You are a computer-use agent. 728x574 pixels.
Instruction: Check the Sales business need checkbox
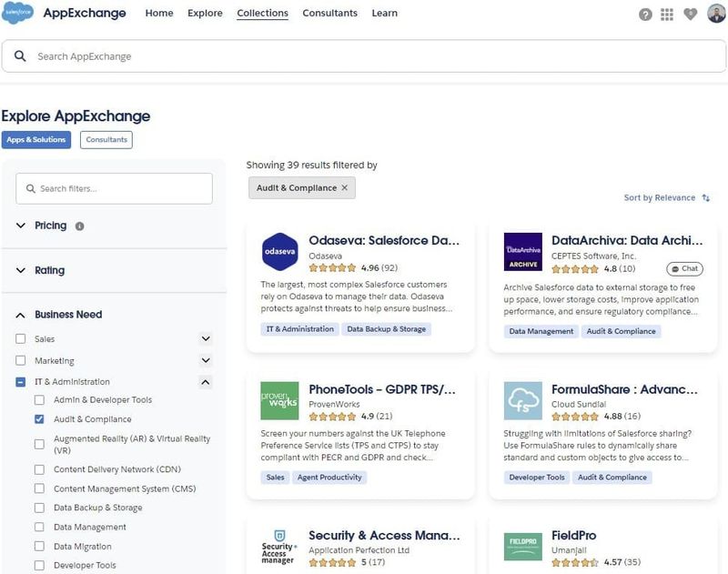[20, 338]
